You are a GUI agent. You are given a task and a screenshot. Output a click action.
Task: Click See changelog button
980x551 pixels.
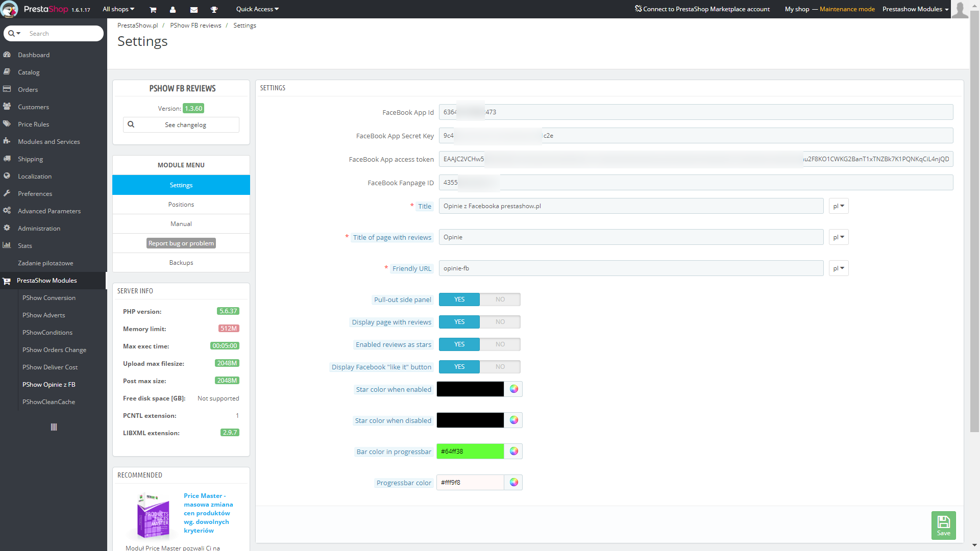click(181, 125)
